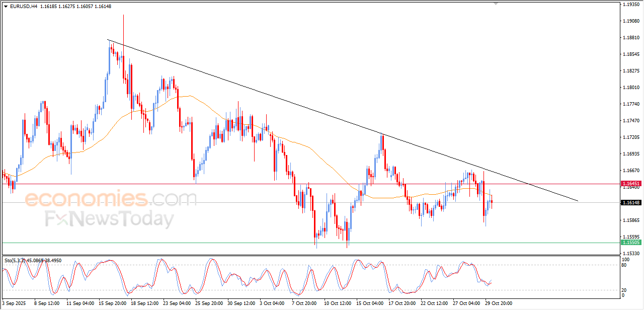Click the EURUSD,H4 chart title text
This screenshot has height=310, width=644.
pyautogui.click(x=23, y=6)
